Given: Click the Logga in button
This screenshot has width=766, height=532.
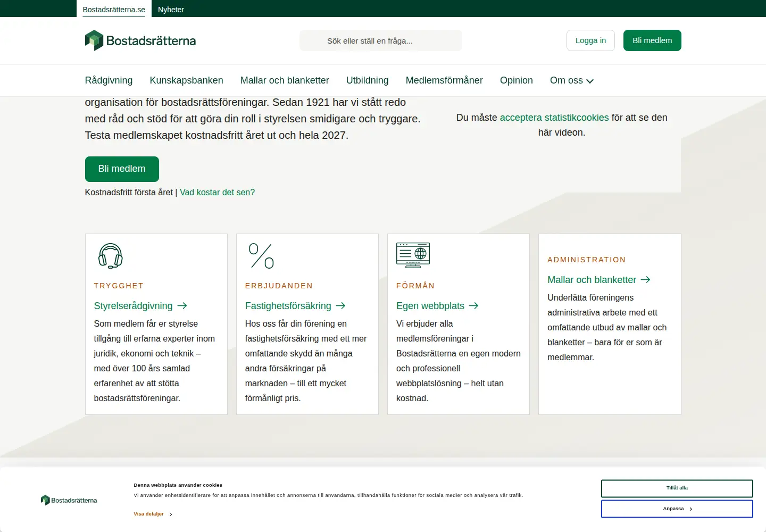Looking at the screenshot, I should 590,40.
